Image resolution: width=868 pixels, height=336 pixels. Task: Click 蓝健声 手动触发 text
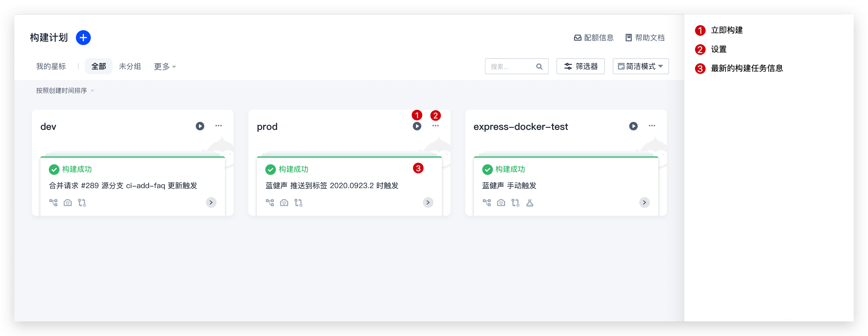pyautogui.click(x=509, y=186)
